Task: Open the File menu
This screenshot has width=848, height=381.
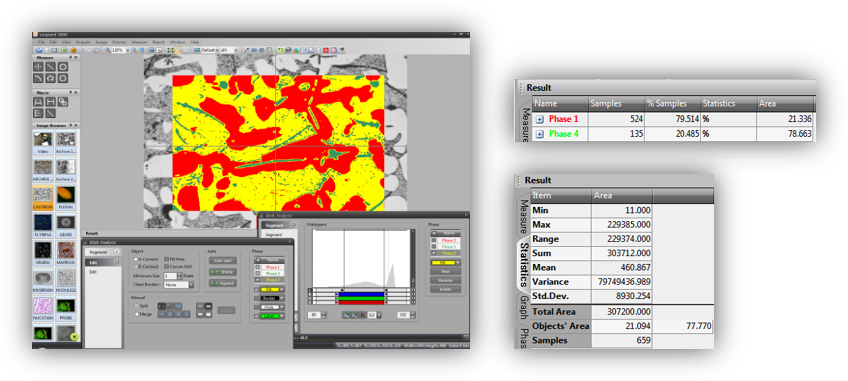Action: (41, 42)
